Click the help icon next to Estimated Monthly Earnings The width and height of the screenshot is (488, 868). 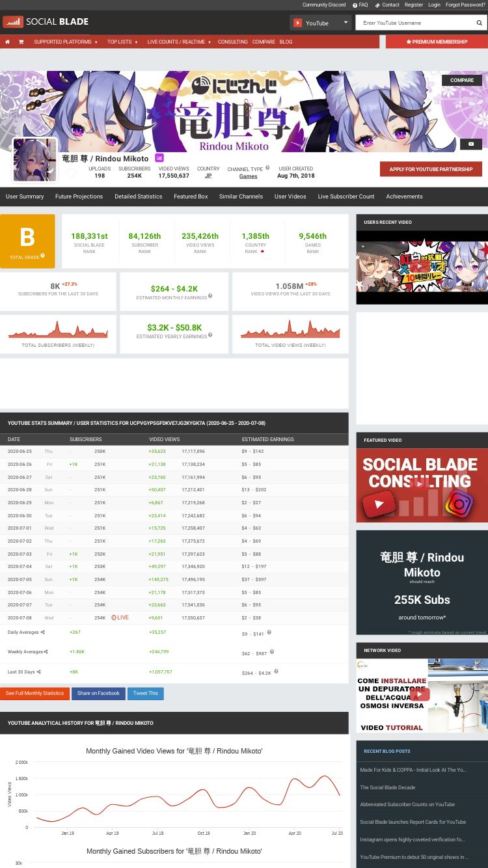[x=210, y=296]
